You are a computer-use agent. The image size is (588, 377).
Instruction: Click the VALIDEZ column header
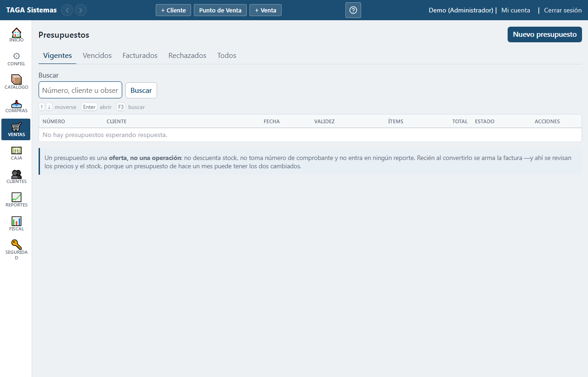click(x=324, y=121)
